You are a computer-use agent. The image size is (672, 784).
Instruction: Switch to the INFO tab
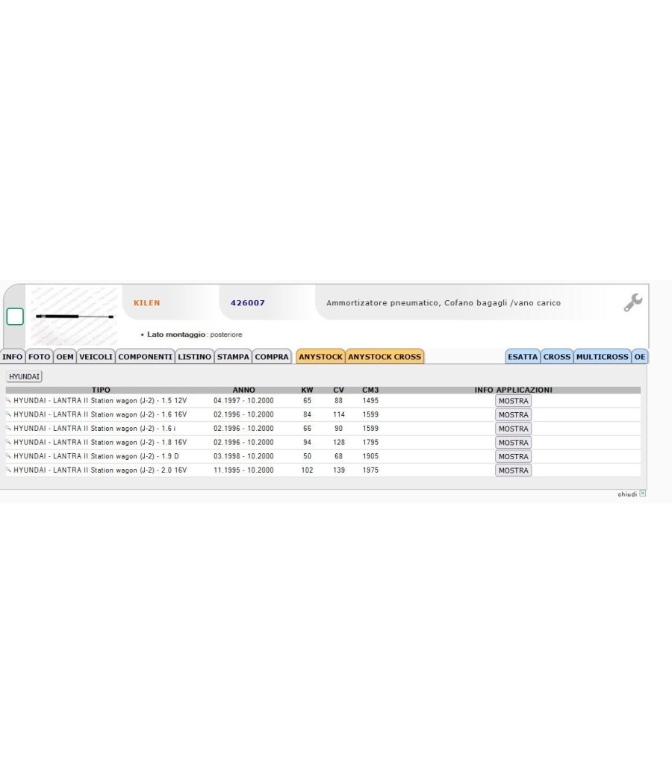12,356
